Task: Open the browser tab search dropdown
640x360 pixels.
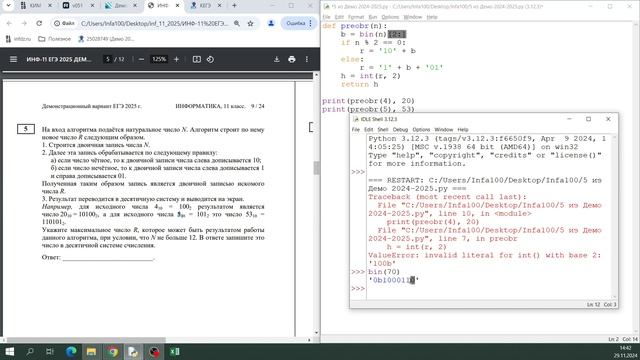Action: [8, 6]
